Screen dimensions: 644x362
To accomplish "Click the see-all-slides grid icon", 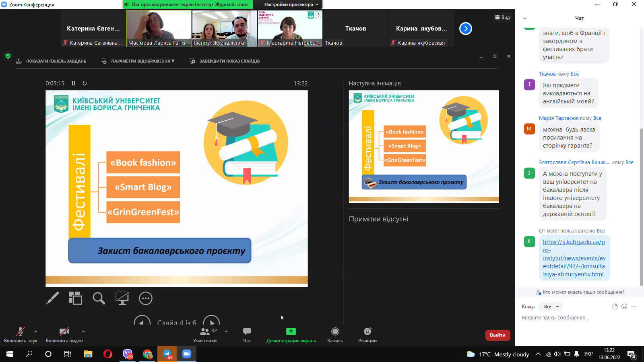I will 75,298.
